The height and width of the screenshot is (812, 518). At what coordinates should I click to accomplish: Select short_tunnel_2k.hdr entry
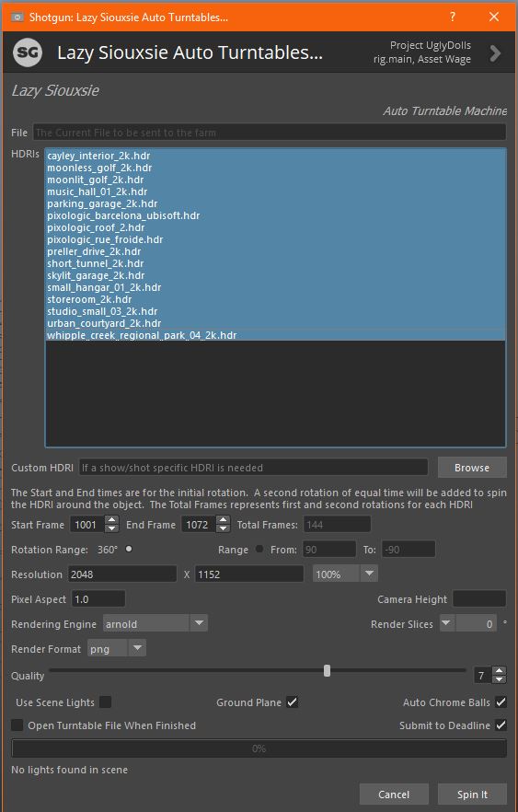275,262
